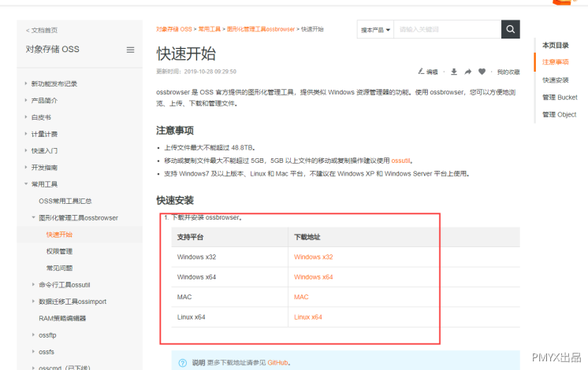Click the 说明 info circle icon
Image resolution: width=588 pixels, height=370 pixels.
coord(183,363)
